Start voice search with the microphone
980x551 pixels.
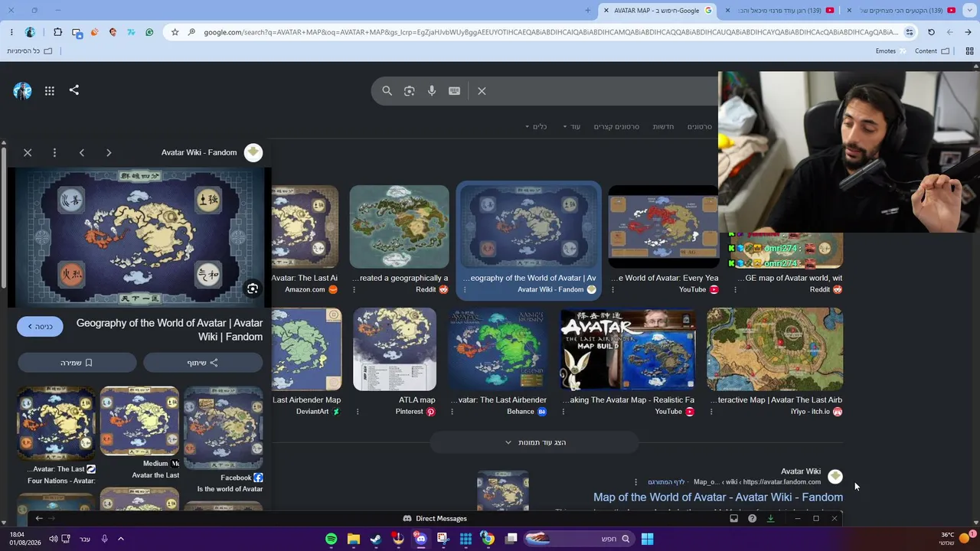[x=432, y=91]
